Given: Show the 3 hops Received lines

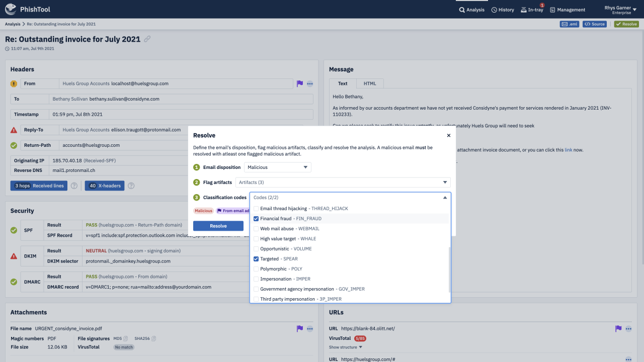Looking at the screenshot, I should pyautogui.click(x=39, y=186).
